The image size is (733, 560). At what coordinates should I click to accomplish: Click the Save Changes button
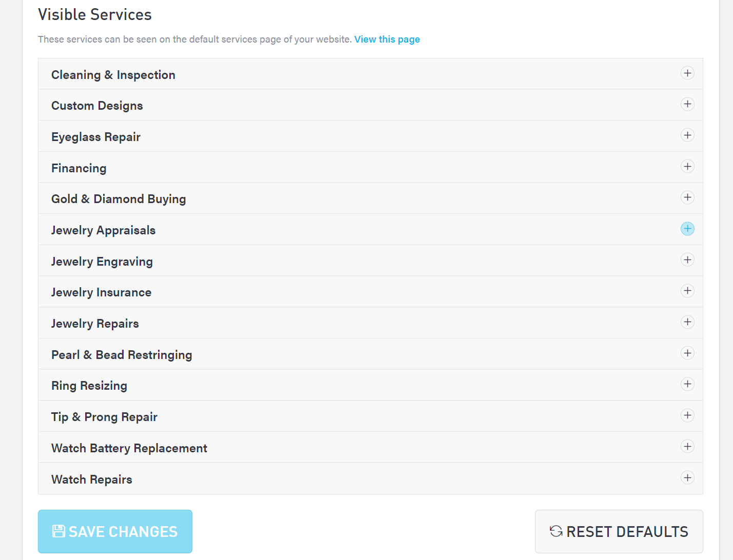tap(115, 531)
